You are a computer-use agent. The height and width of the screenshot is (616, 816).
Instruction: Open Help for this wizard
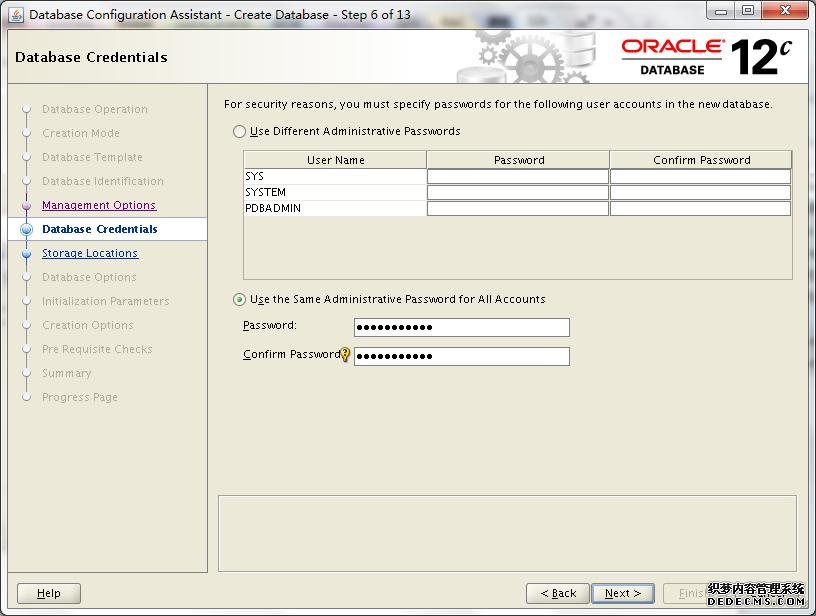pyautogui.click(x=49, y=593)
